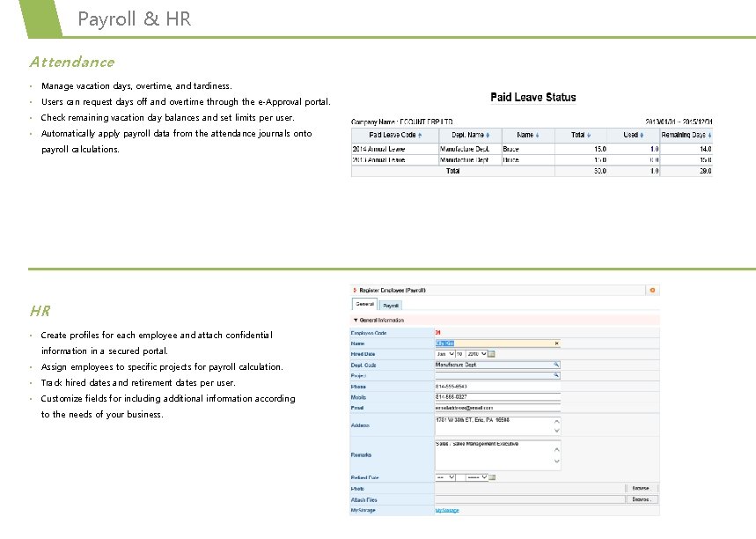Click the Remarks scrollbar down arrow
The height and width of the screenshot is (539, 756).
coord(557,461)
